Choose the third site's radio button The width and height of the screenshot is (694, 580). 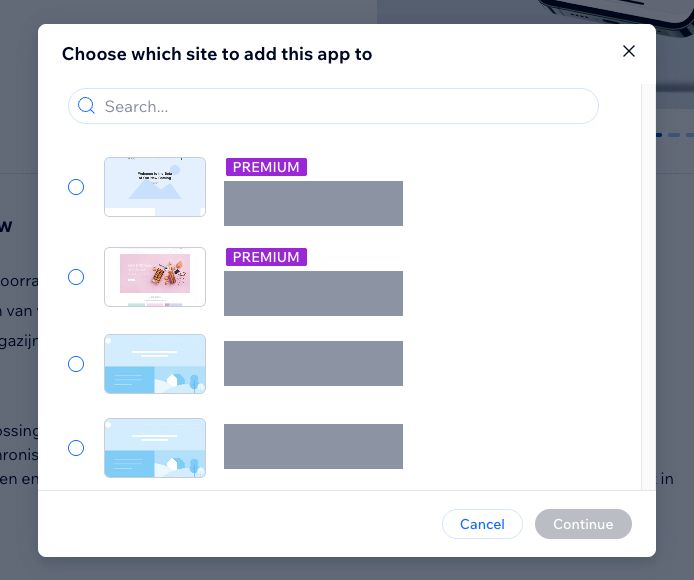[76, 364]
